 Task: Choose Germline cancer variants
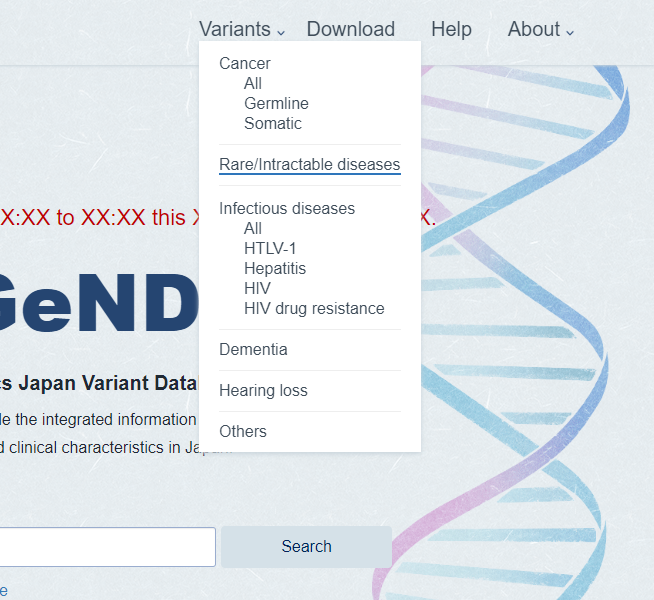[276, 104]
